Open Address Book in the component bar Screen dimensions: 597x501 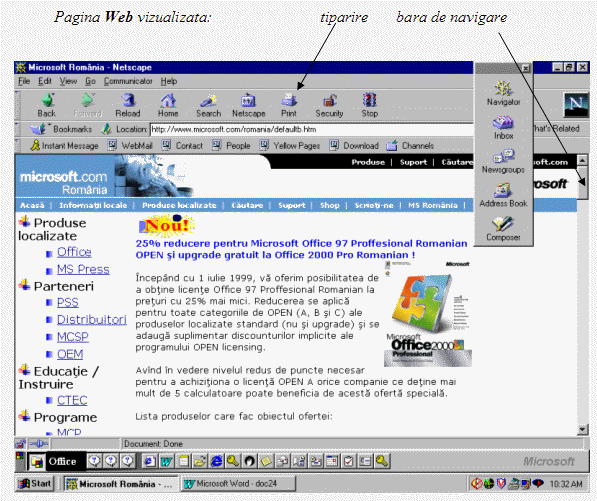tap(503, 195)
